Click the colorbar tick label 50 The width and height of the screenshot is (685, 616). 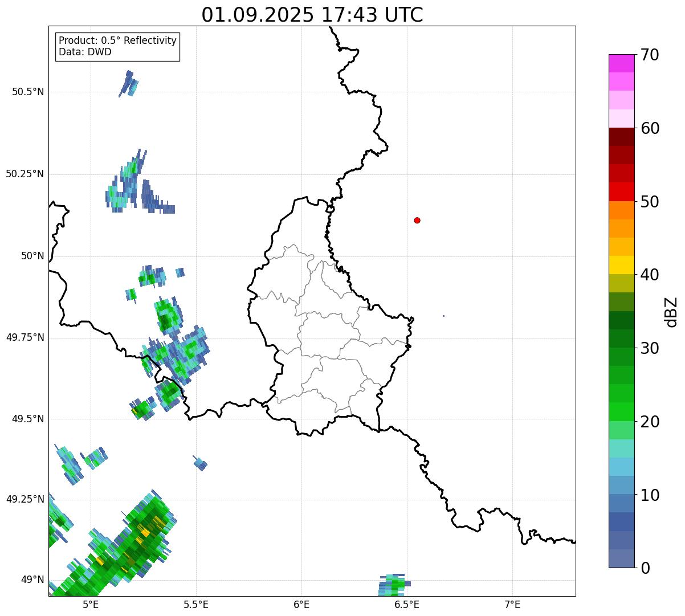[650, 202]
